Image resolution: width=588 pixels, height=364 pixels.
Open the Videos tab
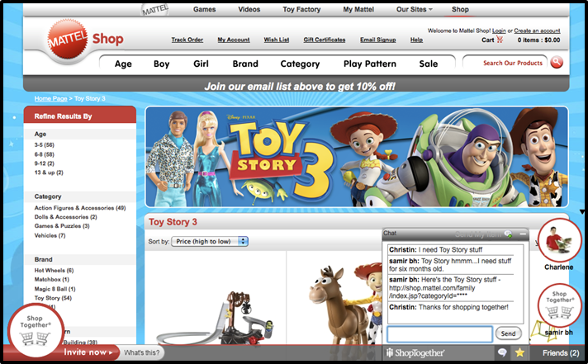pos(249,9)
